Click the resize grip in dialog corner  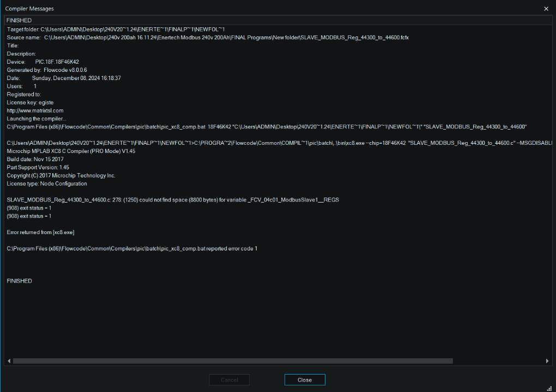click(x=549, y=388)
